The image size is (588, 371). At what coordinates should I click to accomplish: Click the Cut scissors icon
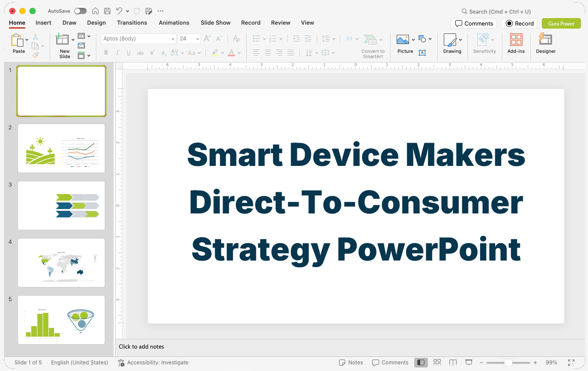coord(35,37)
